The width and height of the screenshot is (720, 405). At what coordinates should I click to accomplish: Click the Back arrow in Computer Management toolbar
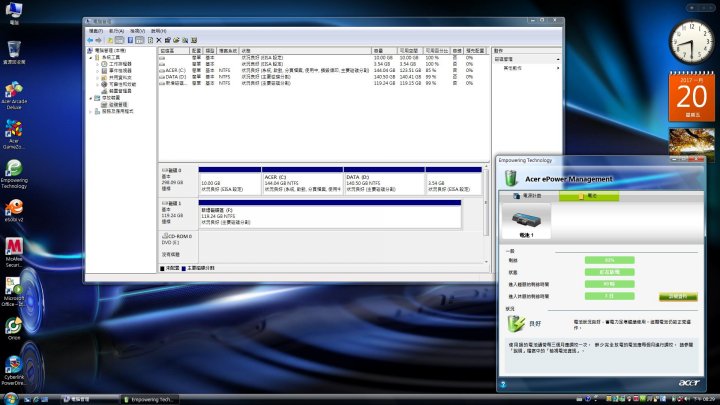tap(90, 40)
